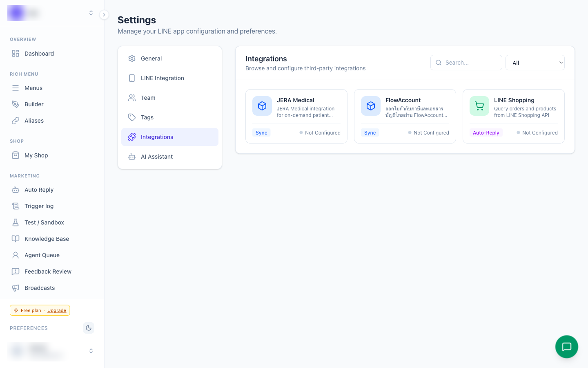Click the AI Assistant bot icon
The image size is (588, 368).
point(132,157)
